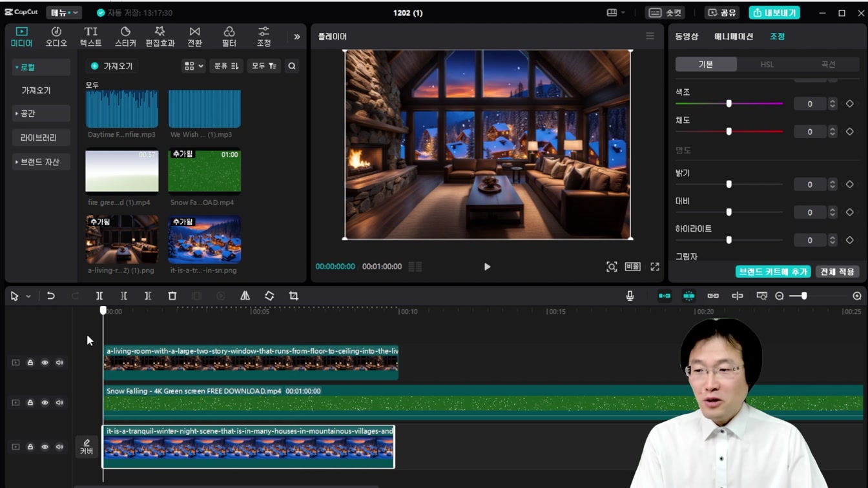
Task: Open the 메뉴 dropdown in title bar
Action: pos(63,13)
